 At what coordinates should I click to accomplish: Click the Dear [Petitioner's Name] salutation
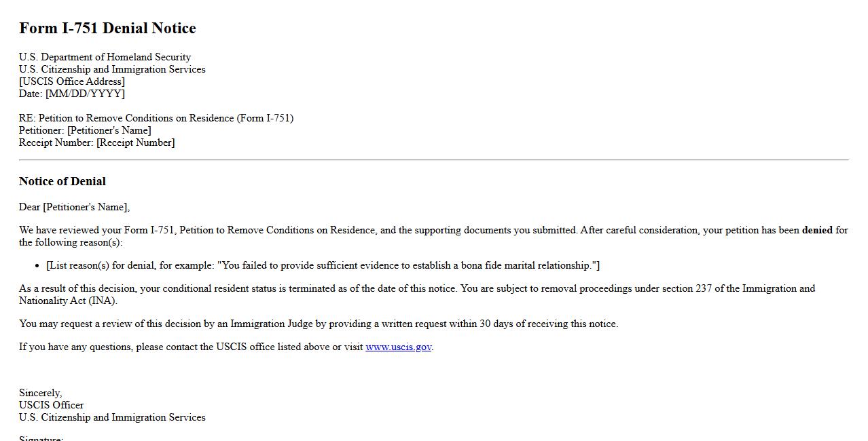click(74, 207)
